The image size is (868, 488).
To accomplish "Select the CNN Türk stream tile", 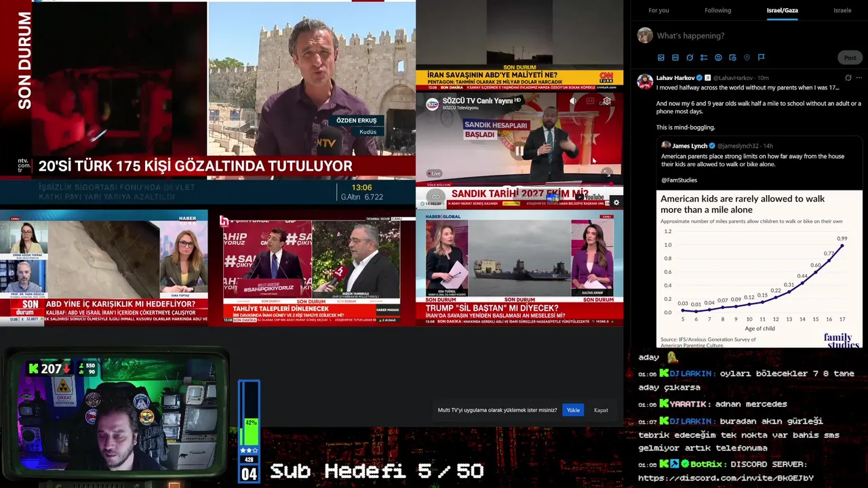I will [x=519, y=45].
